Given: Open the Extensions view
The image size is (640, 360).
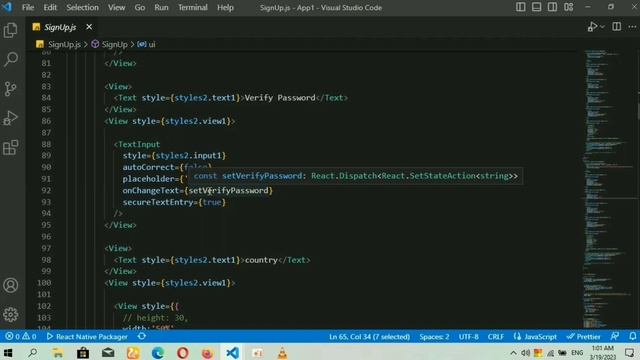Looking at the screenshot, I should click(11, 147).
